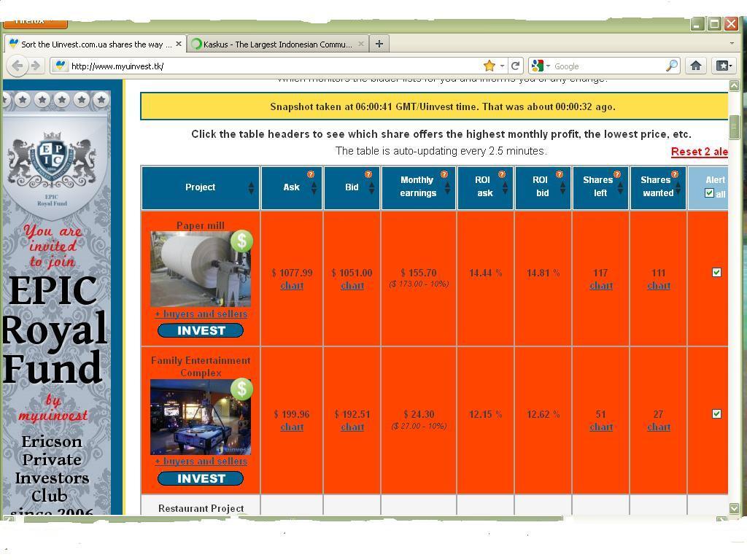Click the scrollbar down arrow
The image size is (747, 560).
point(734,508)
